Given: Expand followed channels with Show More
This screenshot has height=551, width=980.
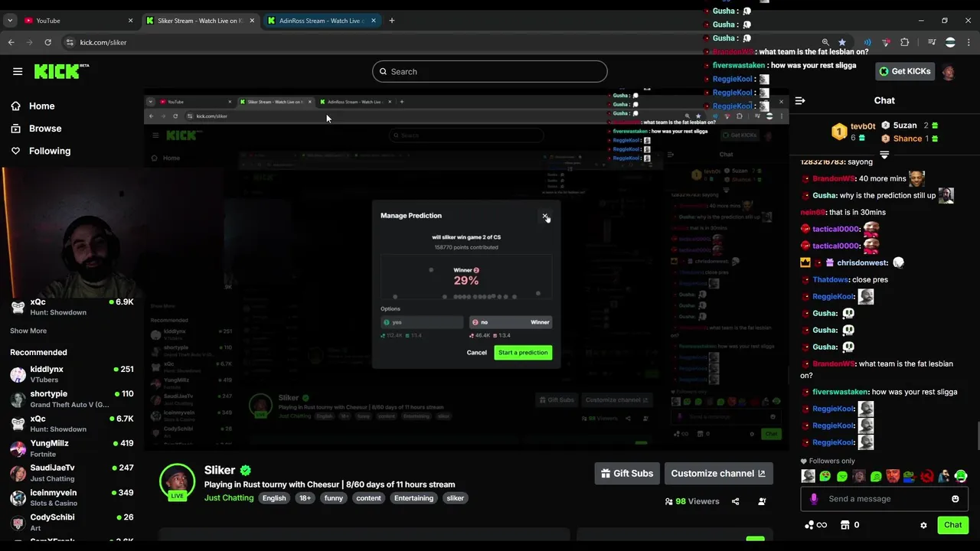Looking at the screenshot, I should click(x=28, y=331).
